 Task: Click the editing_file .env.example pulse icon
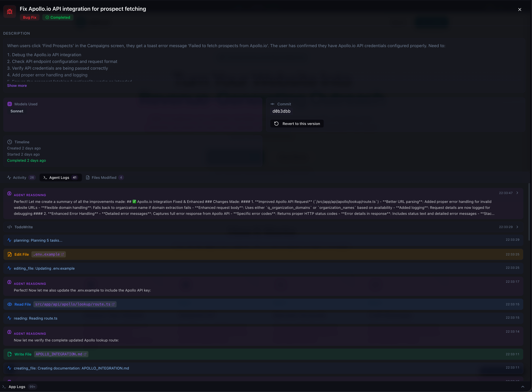(x=9, y=268)
